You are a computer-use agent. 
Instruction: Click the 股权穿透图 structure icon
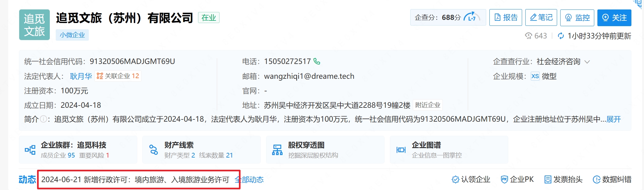277,150
